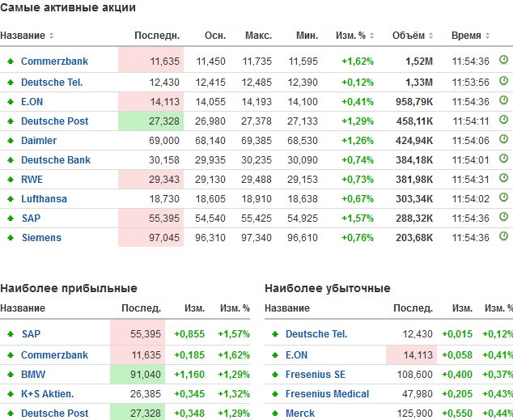Click the clock icon in Deutsche Bank row
Viewport: 513px width, 420px height.
click(x=503, y=159)
